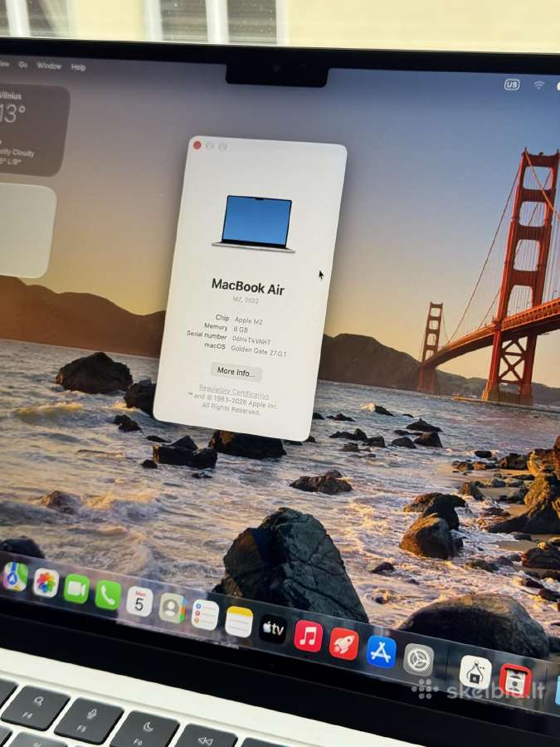Click the 'MacBook Air' title text
Image resolution: width=560 pixels, height=747 pixels.
pos(247,287)
